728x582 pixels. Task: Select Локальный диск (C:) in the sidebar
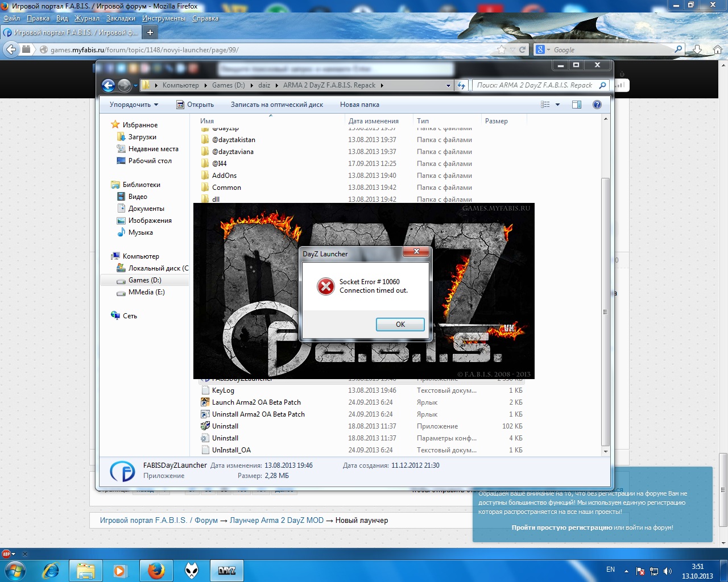154,268
